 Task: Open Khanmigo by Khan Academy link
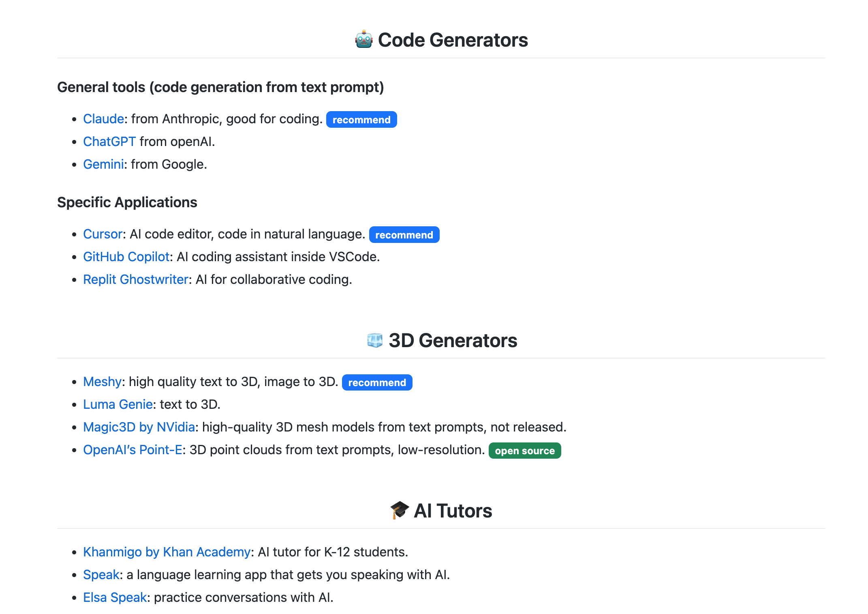[167, 552]
